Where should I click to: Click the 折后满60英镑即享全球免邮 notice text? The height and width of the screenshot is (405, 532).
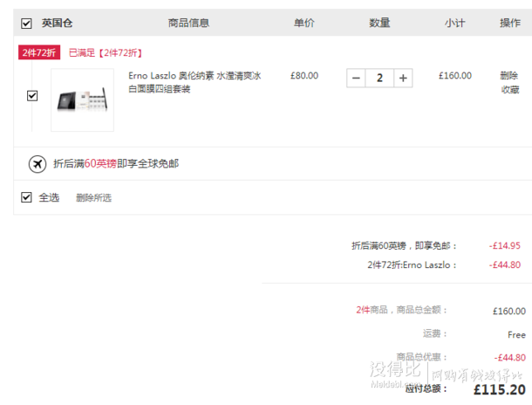coord(116,163)
